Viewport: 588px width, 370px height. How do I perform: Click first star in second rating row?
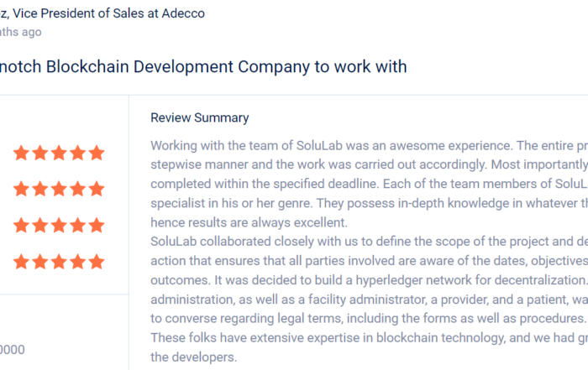21,189
